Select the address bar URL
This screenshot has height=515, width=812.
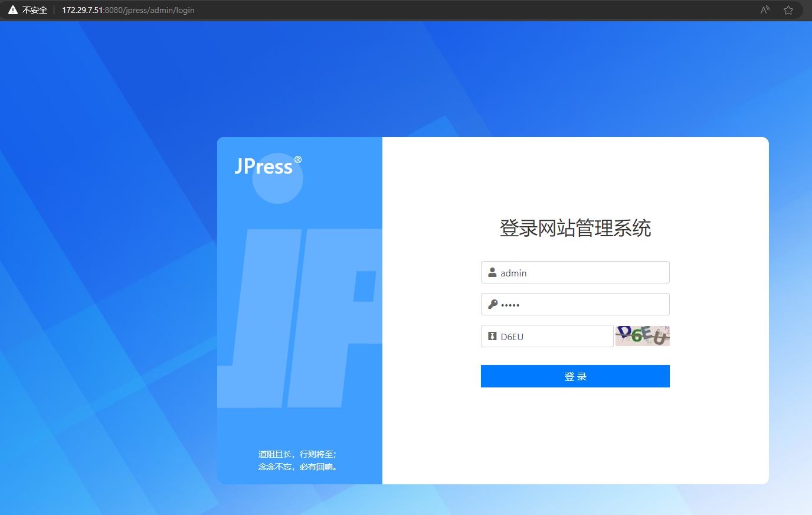128,10
